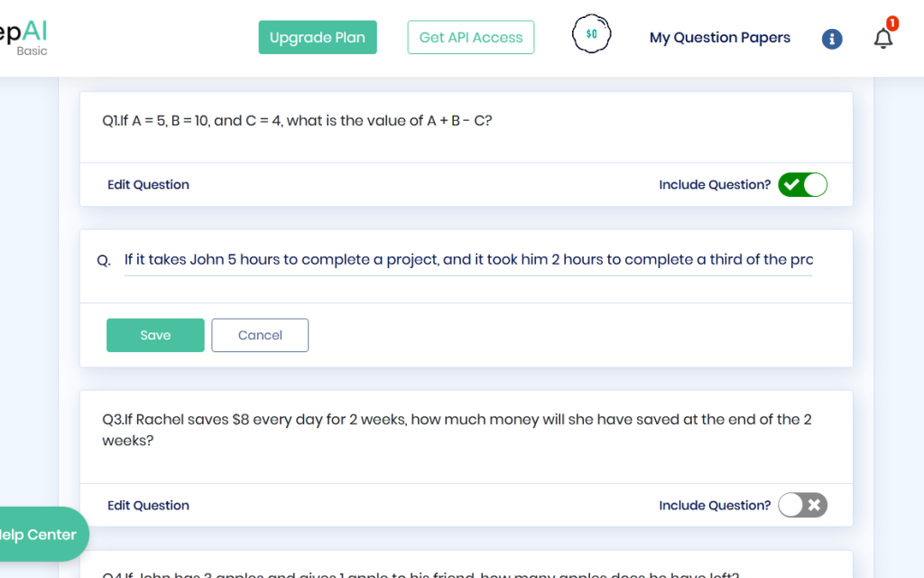
Task: Cancel editing the John project question
Action: pyautogui.click(x=260, y=335)
